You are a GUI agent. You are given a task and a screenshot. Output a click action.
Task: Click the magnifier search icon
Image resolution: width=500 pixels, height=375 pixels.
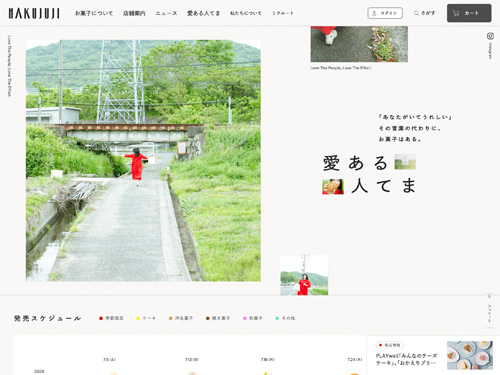416,13
